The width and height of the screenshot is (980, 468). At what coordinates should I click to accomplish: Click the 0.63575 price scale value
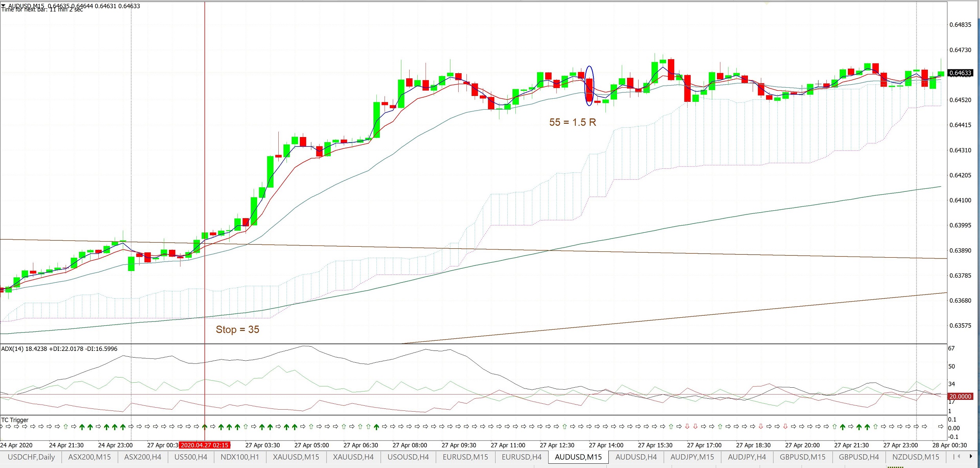(960, 325)
